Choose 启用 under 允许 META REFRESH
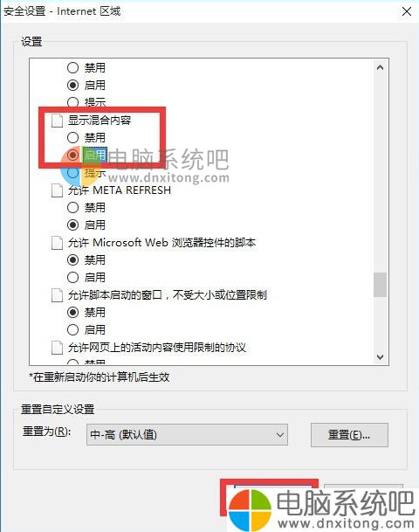Screen dimensions: 419x532 72,225
